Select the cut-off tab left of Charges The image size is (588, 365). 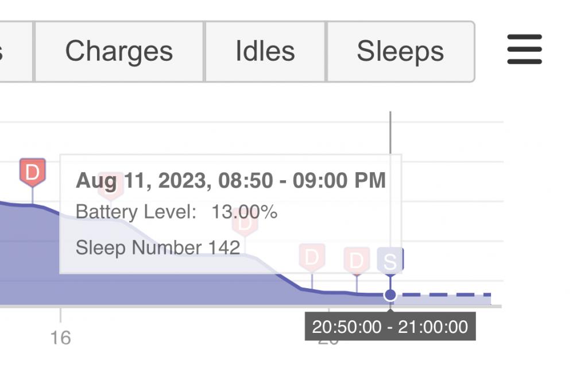pyautogui.click(x=16, y=51)
